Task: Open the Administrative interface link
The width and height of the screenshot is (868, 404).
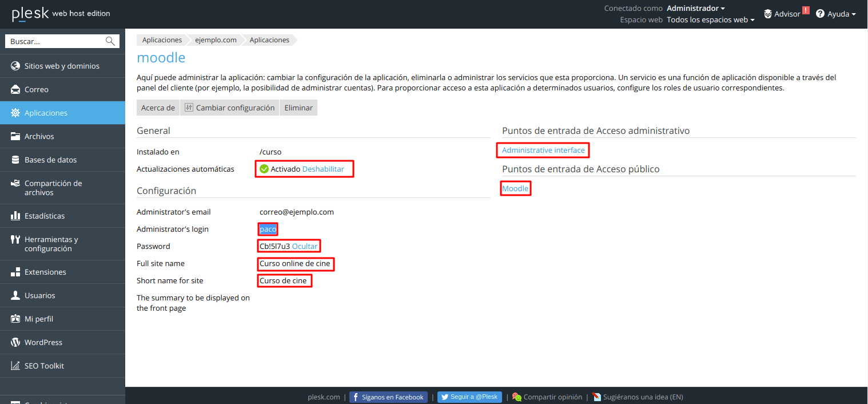Action: coord(543,150)
